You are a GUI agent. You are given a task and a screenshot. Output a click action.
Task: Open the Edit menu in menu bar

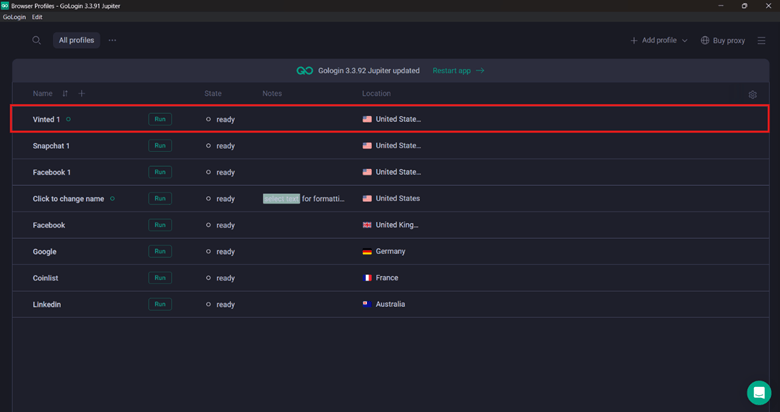[x=37, y=17]
